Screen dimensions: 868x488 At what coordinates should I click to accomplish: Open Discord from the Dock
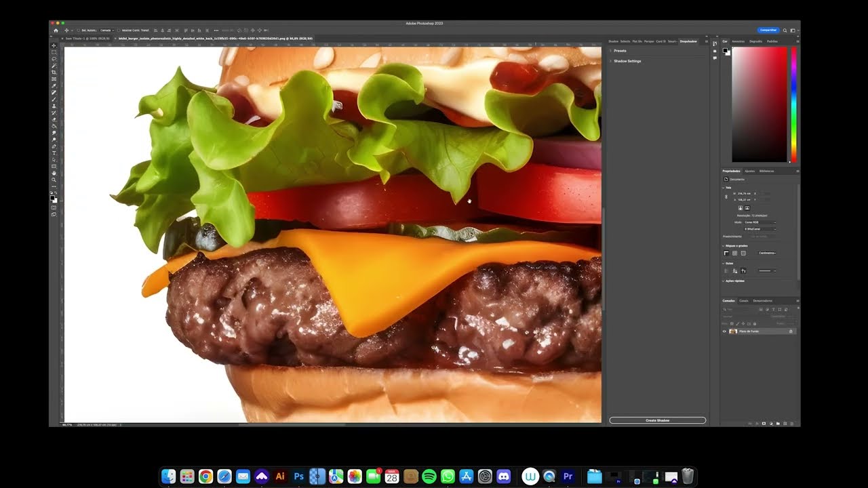[503, 476]
